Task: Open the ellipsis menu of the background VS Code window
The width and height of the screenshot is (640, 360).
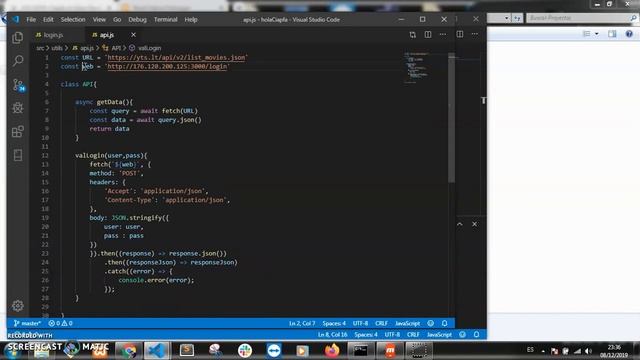Action: pyautogui.click(x=475, y=34)
